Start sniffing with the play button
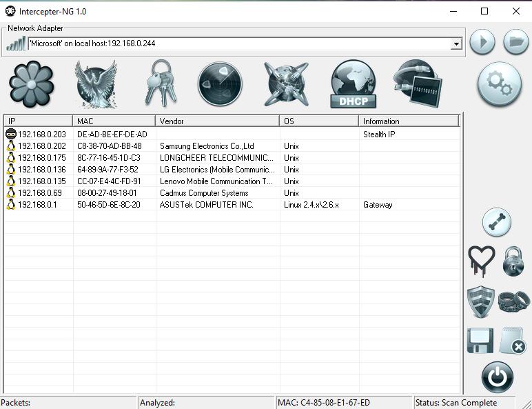Screen dimensions: 532x409 click(482, 42)
